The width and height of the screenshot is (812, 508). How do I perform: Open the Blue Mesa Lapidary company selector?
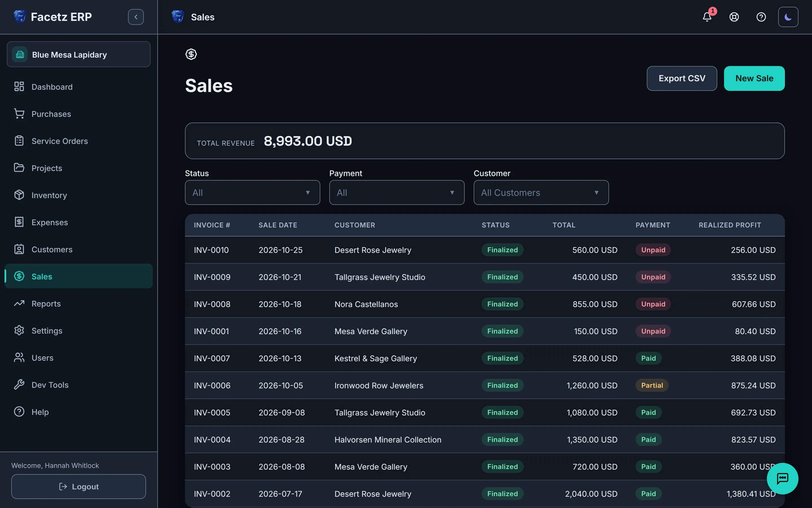tap(78, 54)
